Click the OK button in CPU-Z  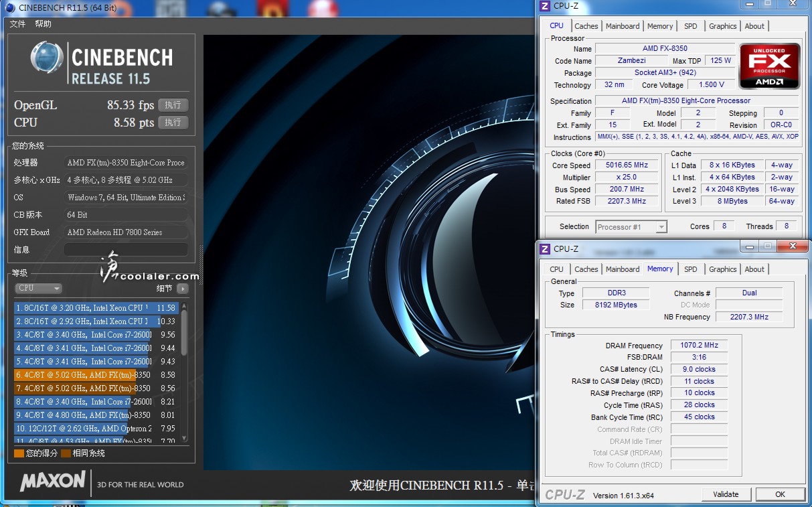click(x=780, y=494)
